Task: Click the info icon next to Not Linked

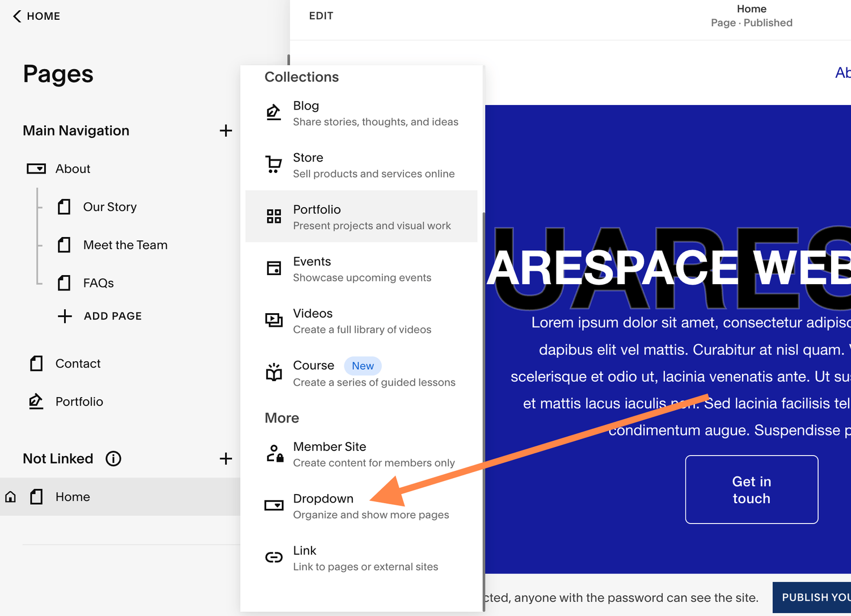Action: click(113, 459)
